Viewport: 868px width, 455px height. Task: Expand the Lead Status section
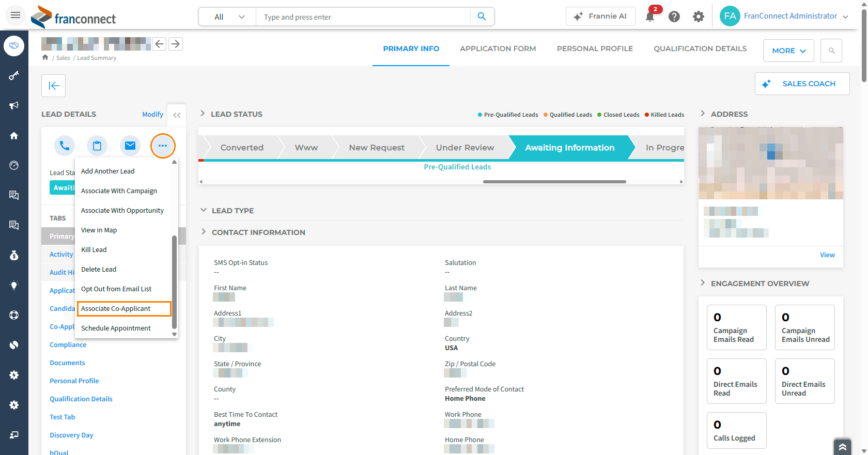point(203,114)
